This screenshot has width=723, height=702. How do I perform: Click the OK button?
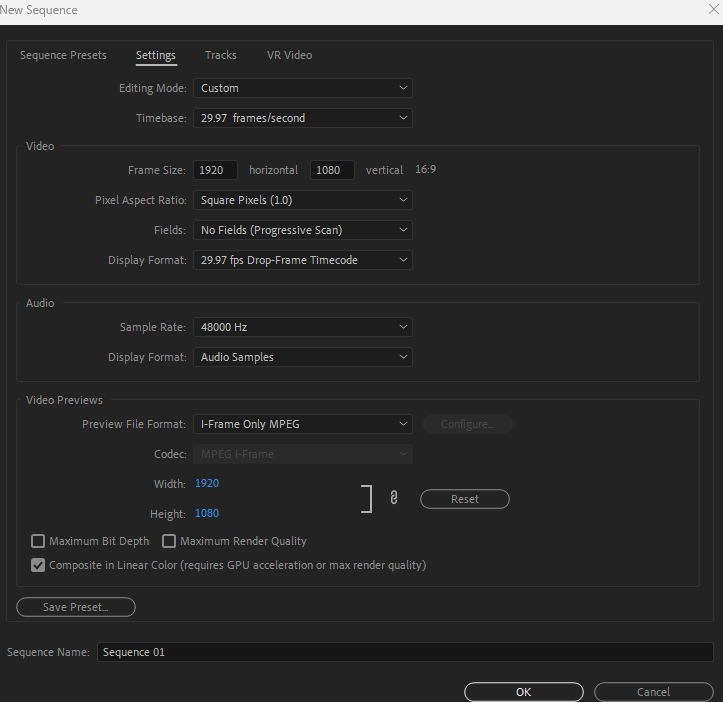tap(524, 692)
